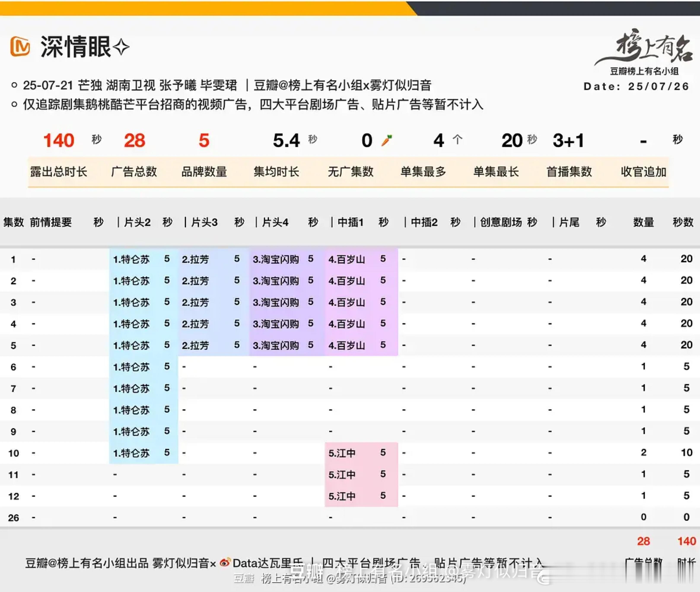Select the 露出总时长 header label

(59, 171)
